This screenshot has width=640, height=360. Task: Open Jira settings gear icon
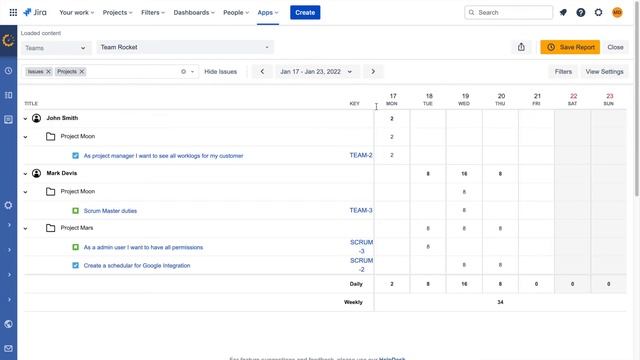point(598,13)
